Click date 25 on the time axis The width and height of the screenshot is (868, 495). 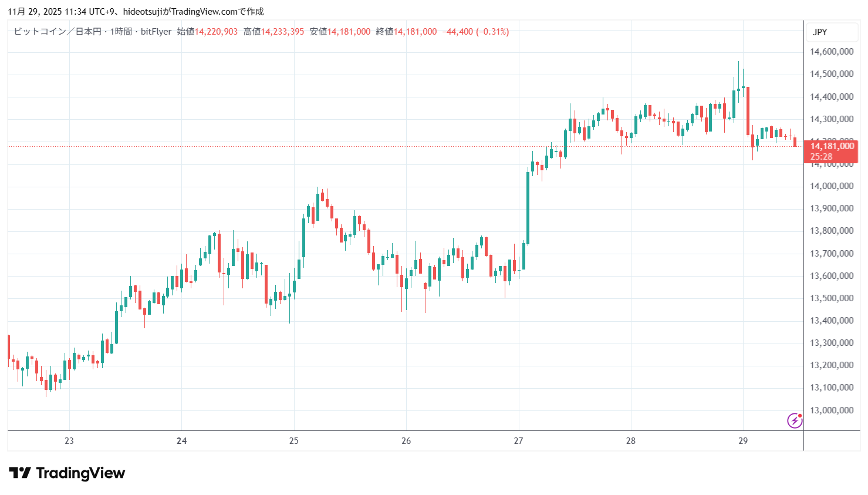point(294,441)
